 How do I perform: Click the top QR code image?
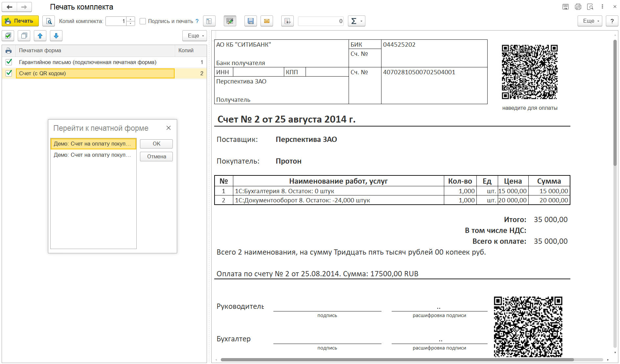(530, 72)
